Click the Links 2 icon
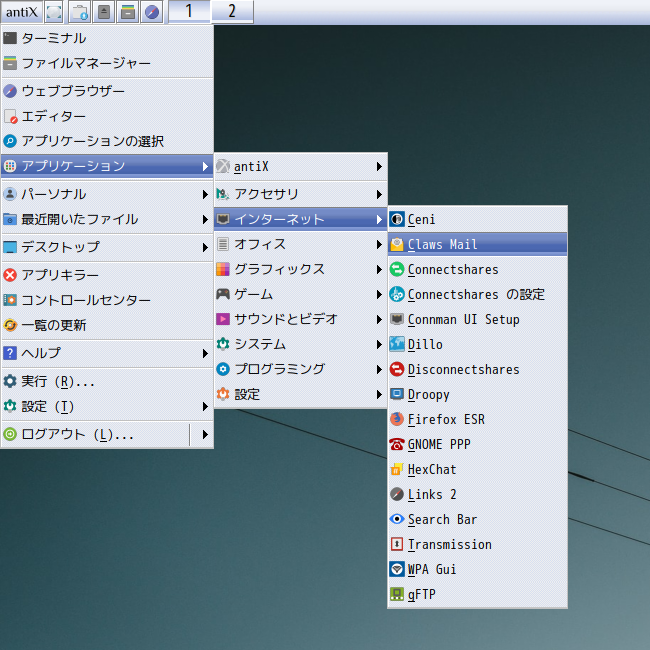This screenshot has width=650, height=650. (397, 494)
